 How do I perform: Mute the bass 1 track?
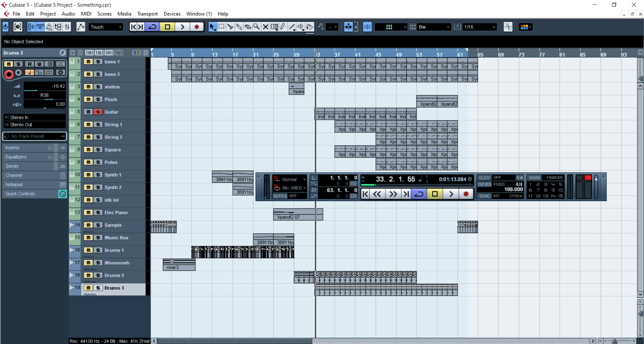[x=88, y=62]
